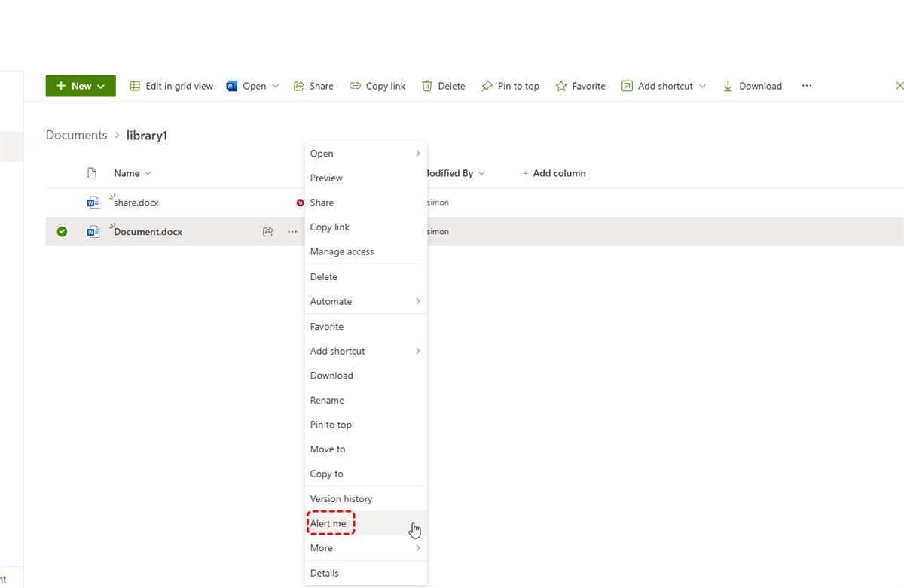Click the Pin to top icon
Image resolution: width=904 pixels, height=588 pixels.
coord(487,86)
